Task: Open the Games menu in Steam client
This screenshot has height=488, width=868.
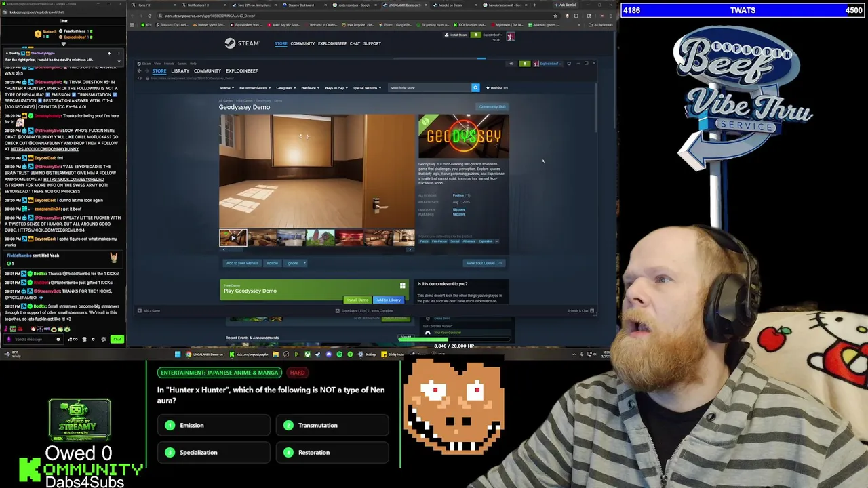Action: tap(182, 64)
